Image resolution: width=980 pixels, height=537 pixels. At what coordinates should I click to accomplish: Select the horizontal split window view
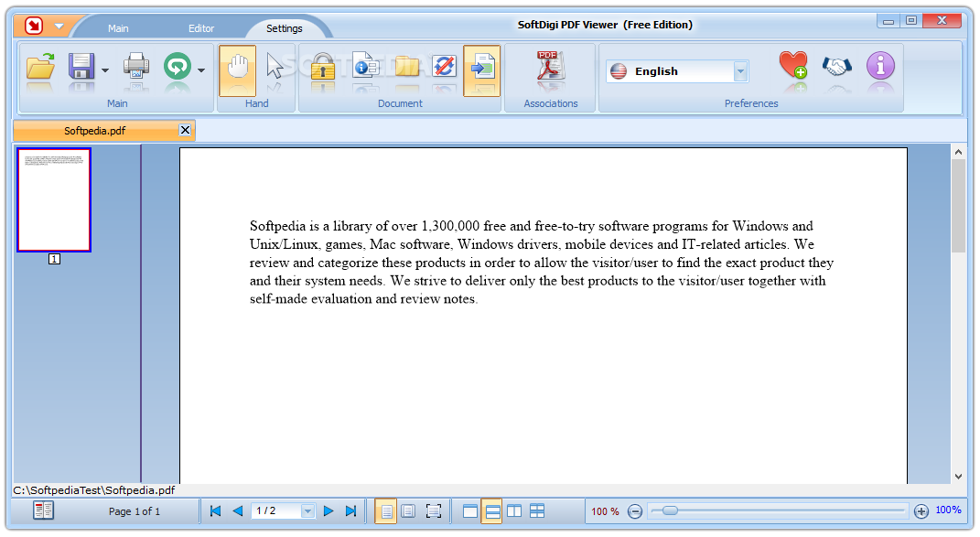click(x=492, y=511)
